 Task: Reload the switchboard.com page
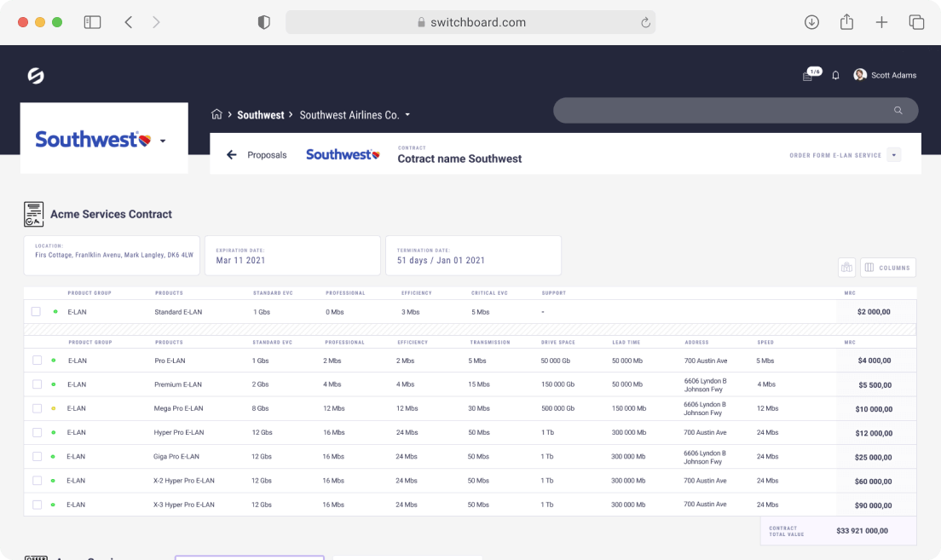[x=646, y=23]
